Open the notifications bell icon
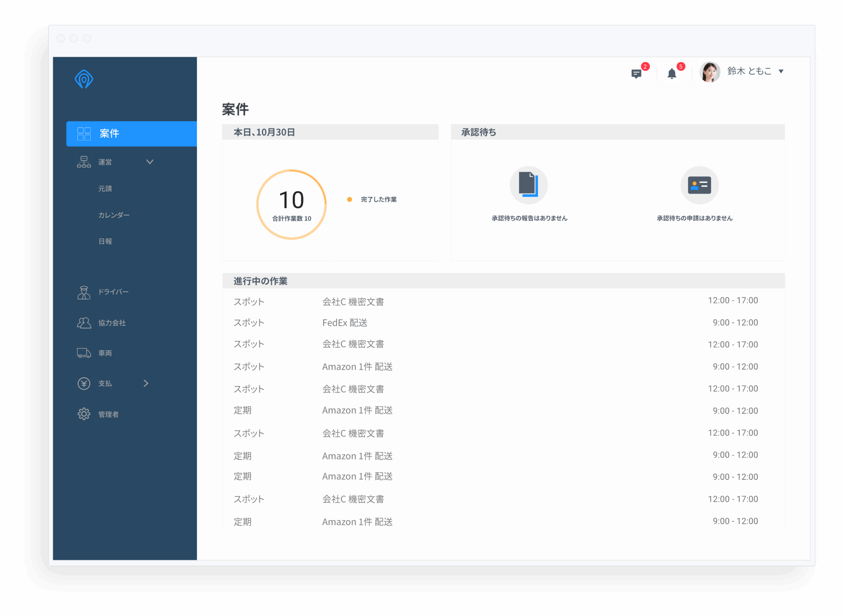The height and width of the screenshot is (616, 842). click(672, 74)
